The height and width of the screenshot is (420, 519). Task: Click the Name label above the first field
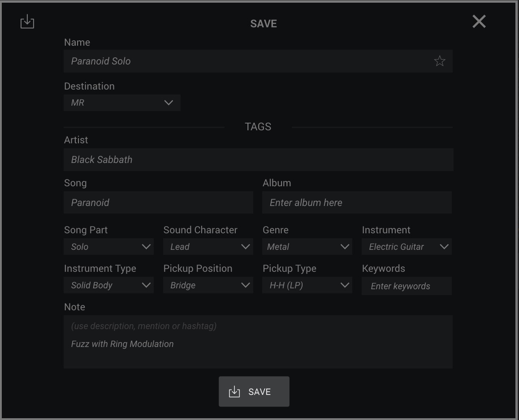coord(77,43)
